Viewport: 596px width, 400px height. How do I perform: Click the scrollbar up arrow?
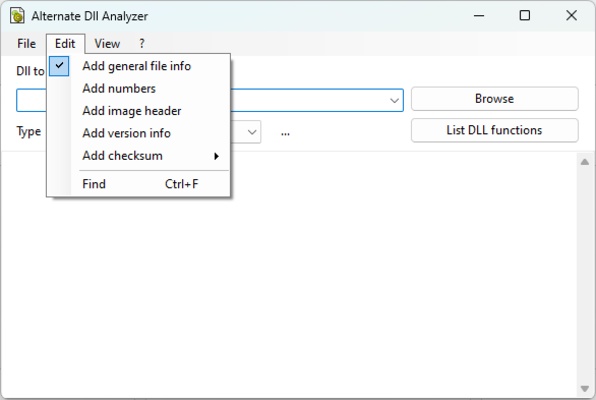(x=585, y=162)
